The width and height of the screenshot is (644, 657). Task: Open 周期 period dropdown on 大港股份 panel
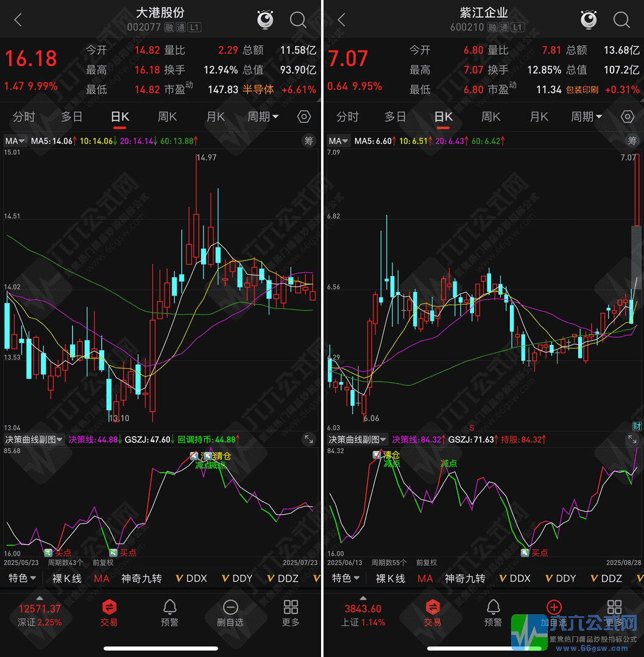coord(263,116)
